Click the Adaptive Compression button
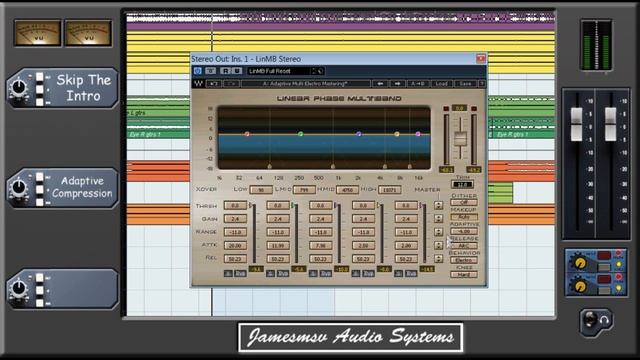640x360 pixels. click(82, 187)
